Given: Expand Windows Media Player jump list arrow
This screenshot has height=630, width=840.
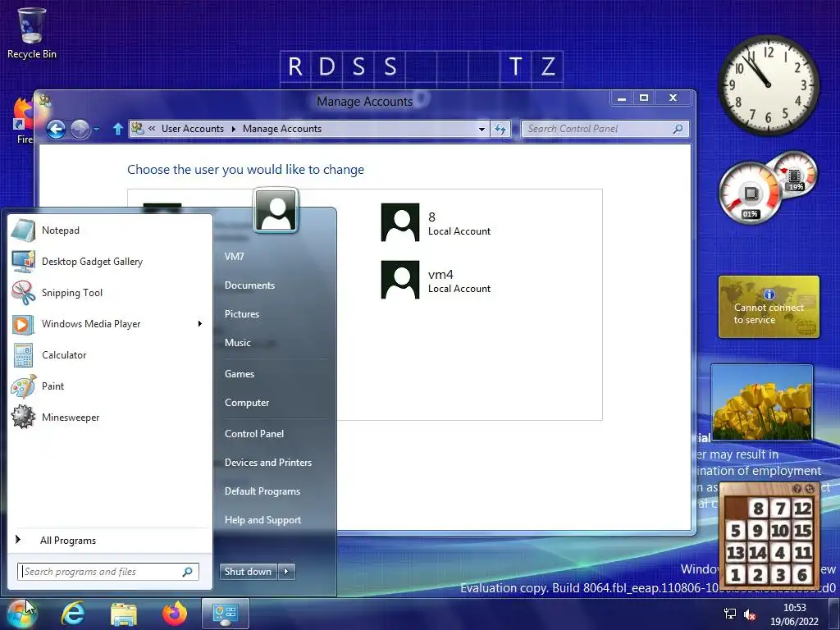Looking at the screenshot, I should 200,323.
